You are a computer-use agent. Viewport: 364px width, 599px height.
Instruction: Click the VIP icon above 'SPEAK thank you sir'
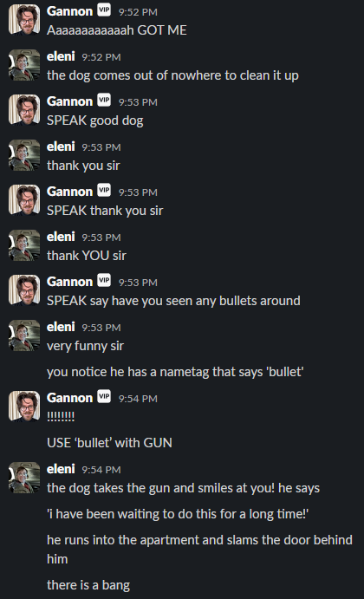(x=104, y=190)
